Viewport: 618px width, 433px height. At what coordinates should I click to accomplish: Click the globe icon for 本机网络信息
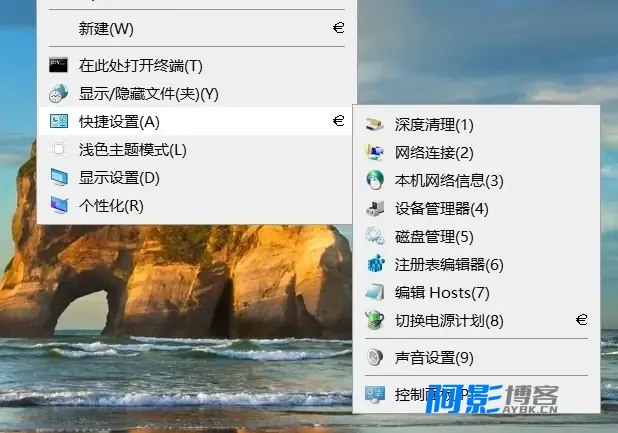375,180
